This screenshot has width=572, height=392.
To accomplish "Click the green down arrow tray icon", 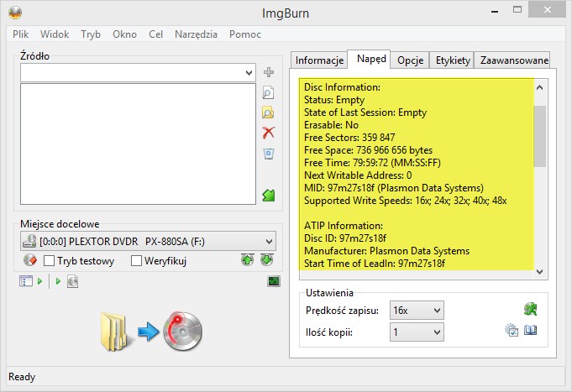I will [267, 260].
